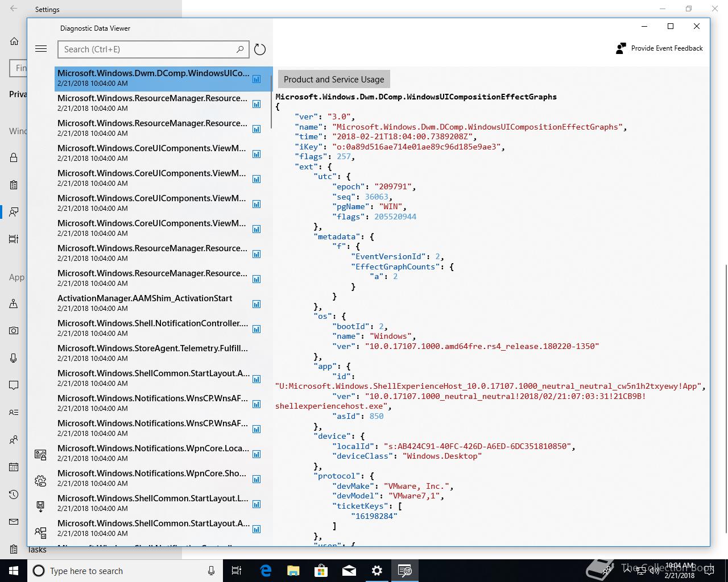Open Microsoft Store from the taskbar
Viewport: 728px width, 582px height.
pos(321,571)
